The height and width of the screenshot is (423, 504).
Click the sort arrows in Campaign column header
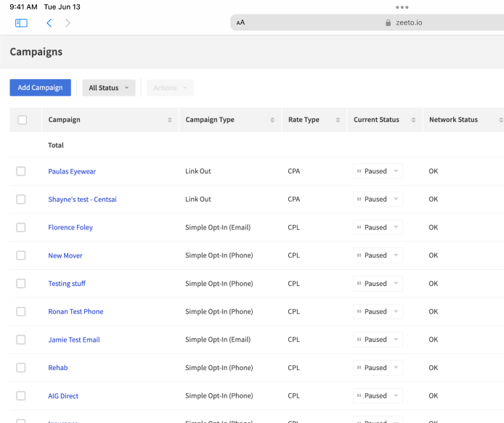[x=170, y=120]
